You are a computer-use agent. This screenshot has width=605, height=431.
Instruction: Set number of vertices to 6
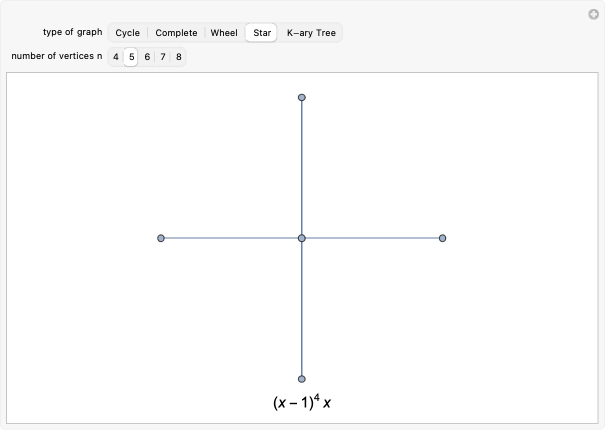click(x=147, y=57)
